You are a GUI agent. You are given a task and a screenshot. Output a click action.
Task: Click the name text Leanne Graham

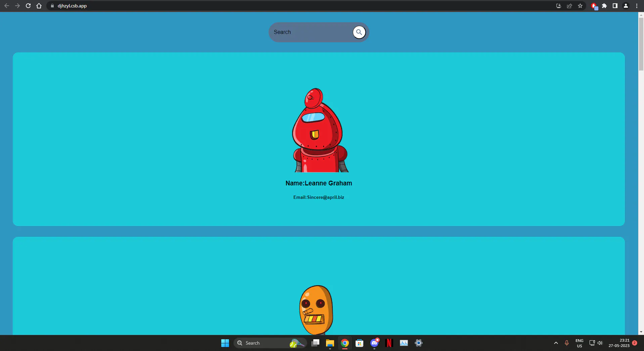point(328,183)
